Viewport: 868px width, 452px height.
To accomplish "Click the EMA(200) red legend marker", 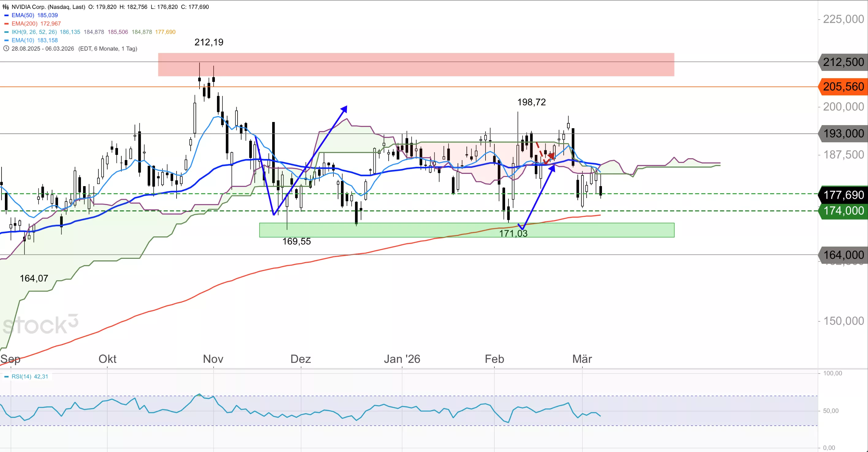I will [6, 24].
